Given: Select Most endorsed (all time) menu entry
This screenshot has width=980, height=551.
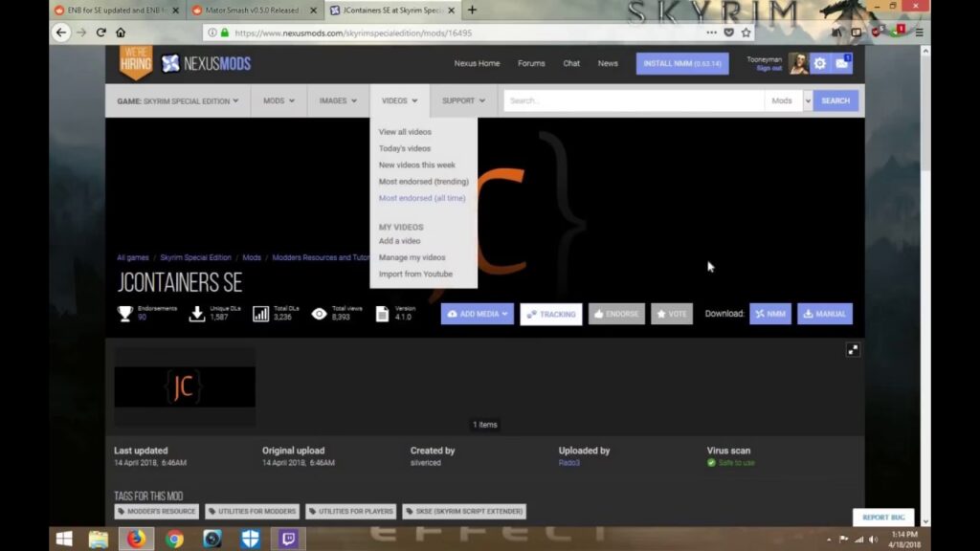Looking at the screenshot, I should (x=422, y=198).
